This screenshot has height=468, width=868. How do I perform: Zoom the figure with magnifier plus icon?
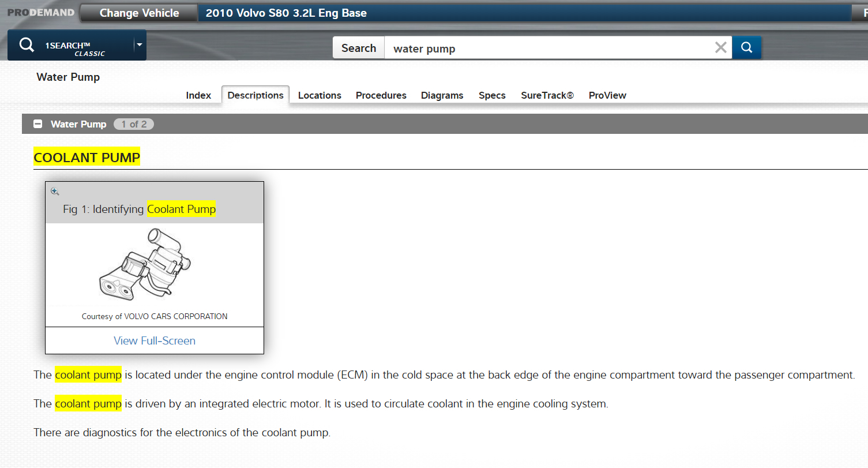point(55,191)
